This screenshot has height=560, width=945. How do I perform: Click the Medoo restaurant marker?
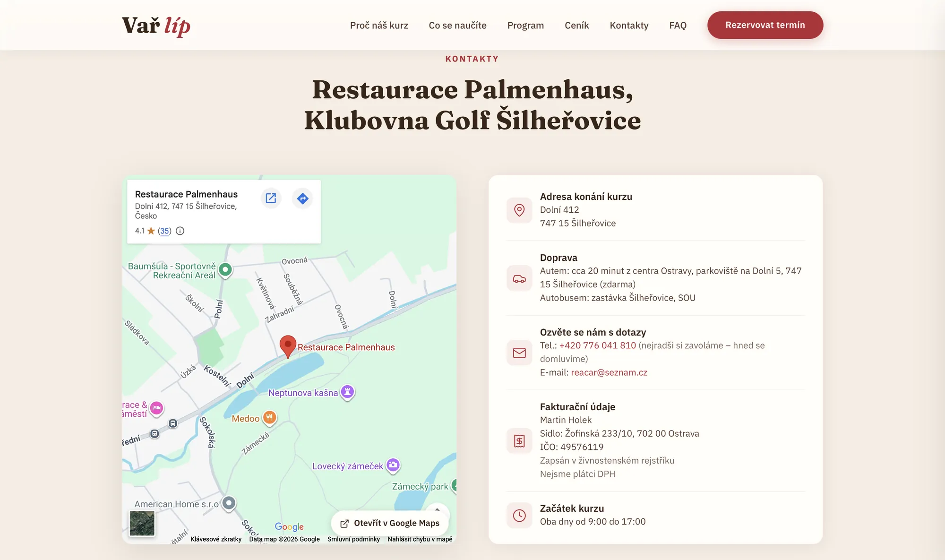tap(269, 418)
